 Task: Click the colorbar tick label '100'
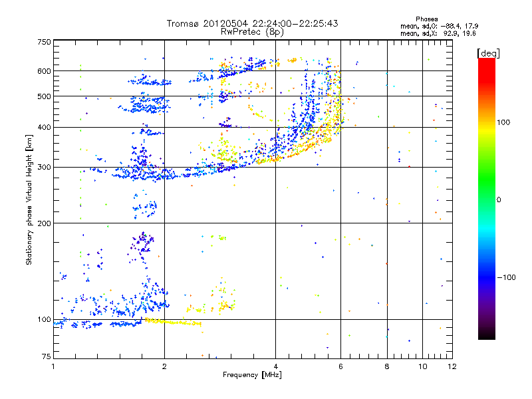503,122
